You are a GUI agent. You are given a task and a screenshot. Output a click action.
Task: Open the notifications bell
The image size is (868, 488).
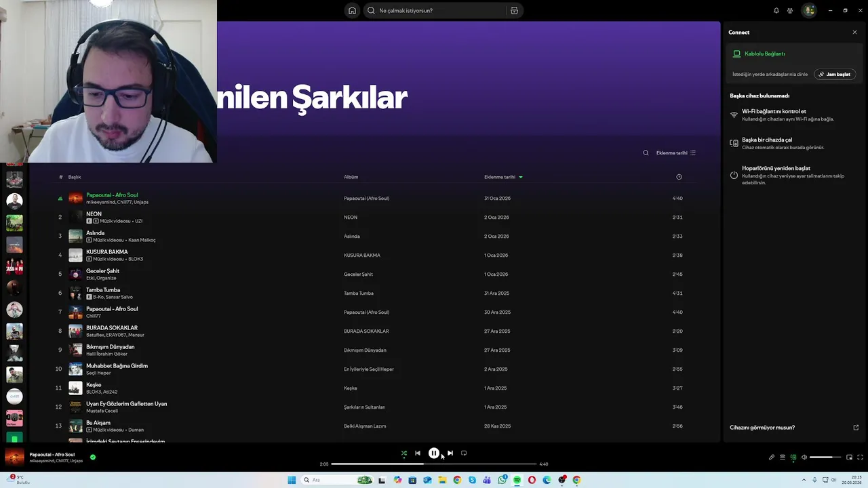pyautogui.click(x=776, y=10)
